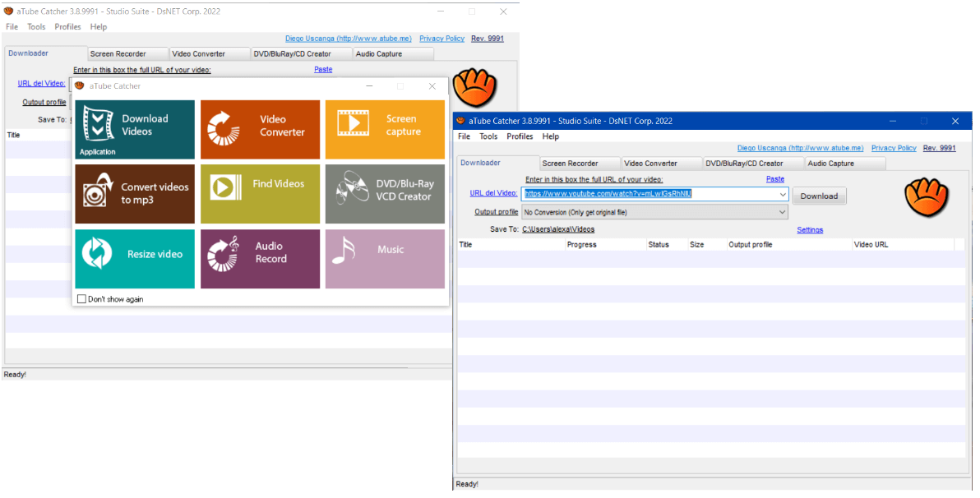Open the Output profile dropdown in right window
This screenshot has width=980, height=498.
click(x=783, y=213)
